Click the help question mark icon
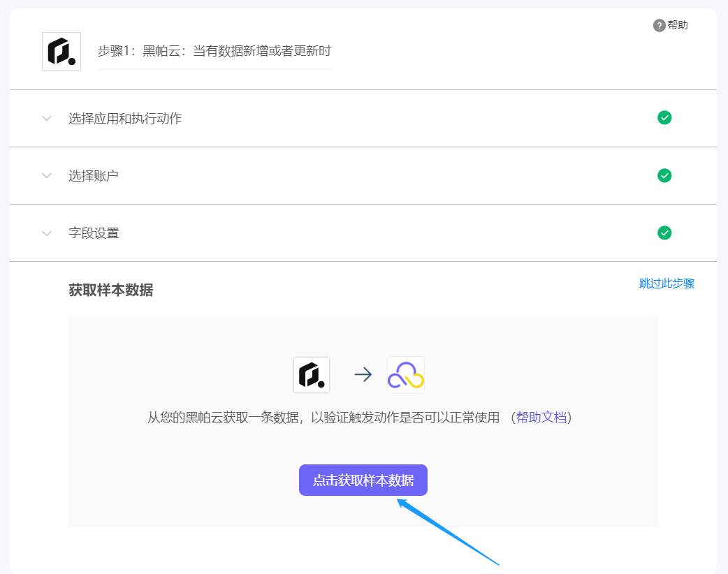The image size is (728, 574). point(659,26)
